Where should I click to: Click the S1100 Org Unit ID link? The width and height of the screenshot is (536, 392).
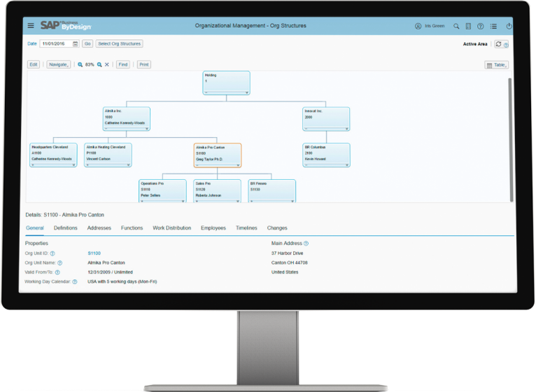(x=94, y=253)
